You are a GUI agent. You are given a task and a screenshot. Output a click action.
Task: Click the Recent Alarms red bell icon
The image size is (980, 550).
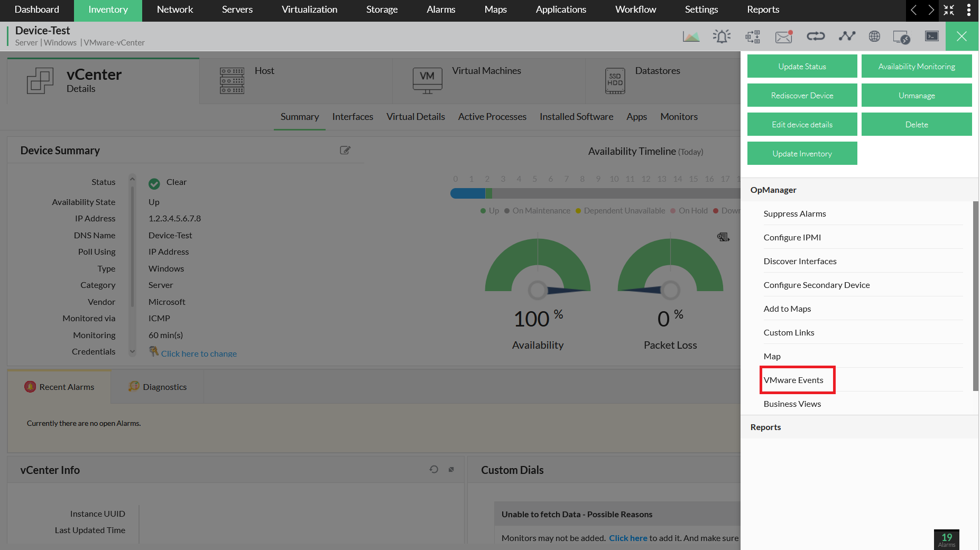tap(30, 387)
